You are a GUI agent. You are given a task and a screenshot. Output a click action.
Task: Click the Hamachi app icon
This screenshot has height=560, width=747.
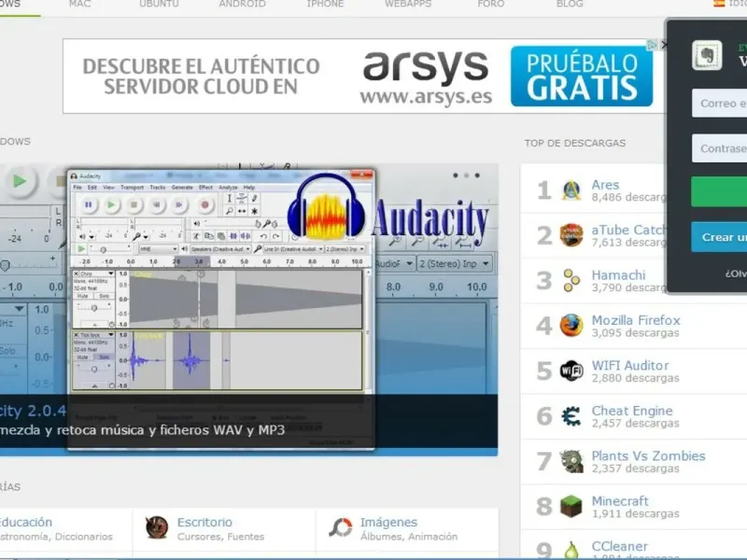[571, 281]
